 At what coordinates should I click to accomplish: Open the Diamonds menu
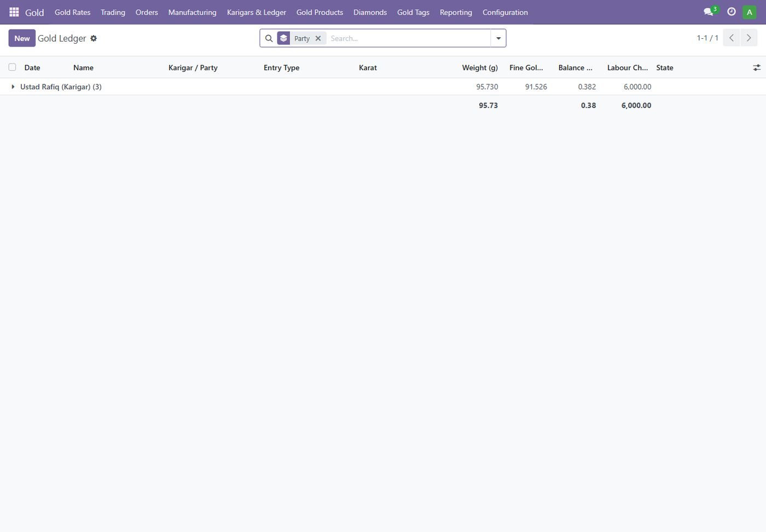point(370,12)
